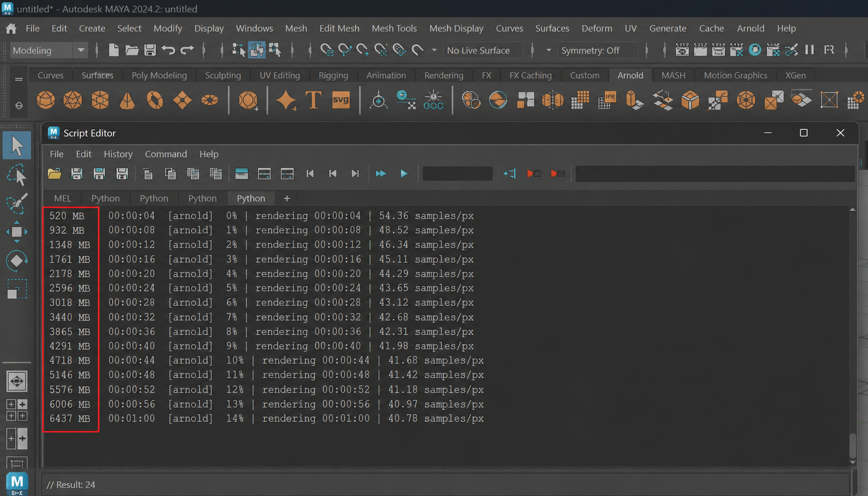Create a new scene file icon
Viewport: 868px width, 496px height.
click(113, 50)
